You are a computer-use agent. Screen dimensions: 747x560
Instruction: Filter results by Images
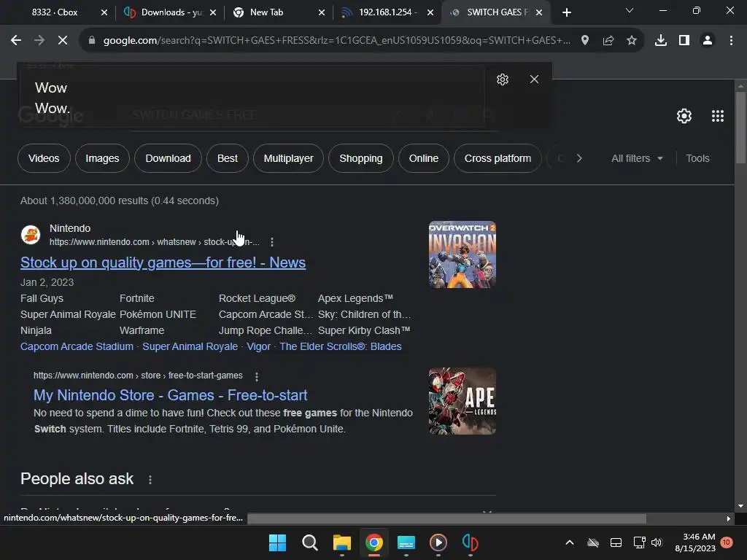tap(102, 158)
